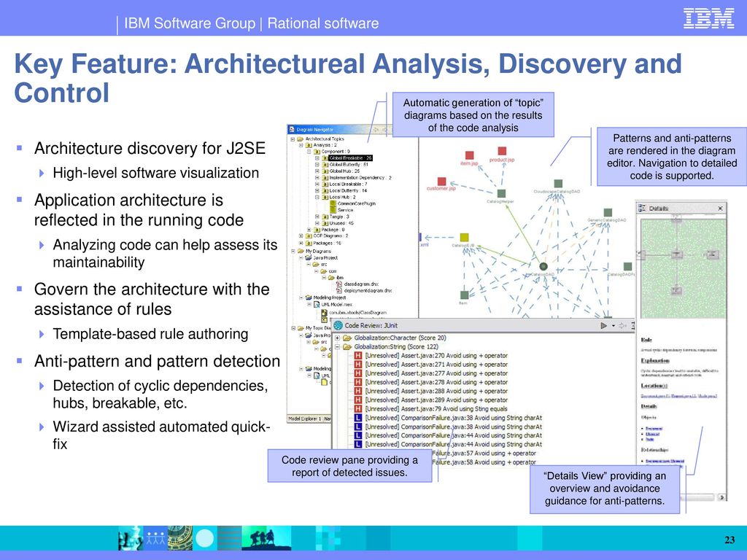Image resolution: width=747 pixels, height=560 pixels.
Task: Select Assert.java:278 Avoid using + operator
Action: [x=436, y=382]
